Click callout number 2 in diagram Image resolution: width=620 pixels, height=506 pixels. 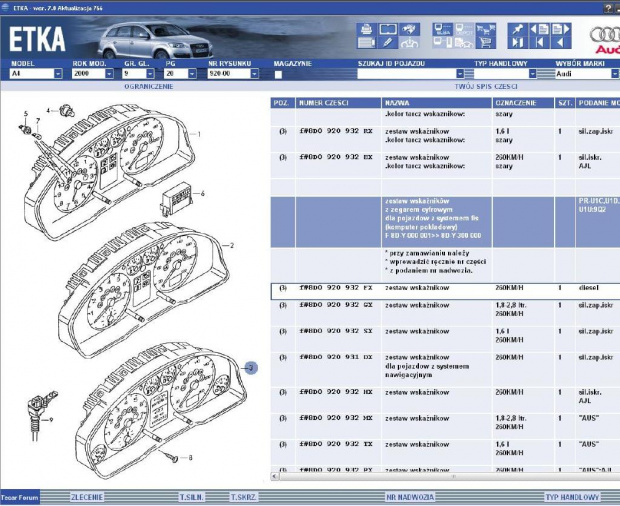(232, 245)
